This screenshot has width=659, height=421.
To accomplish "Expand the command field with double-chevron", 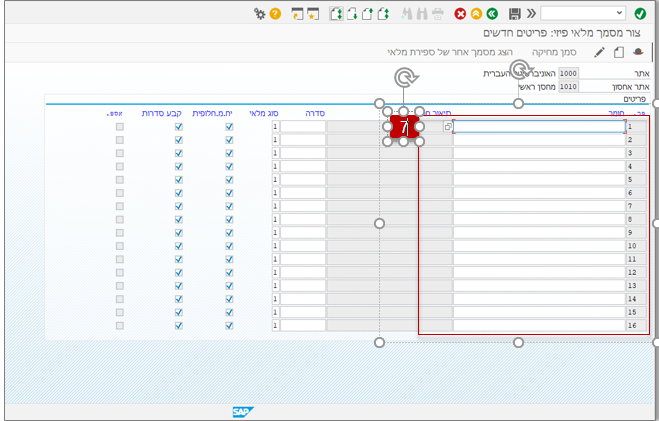I will click(531, 13).
